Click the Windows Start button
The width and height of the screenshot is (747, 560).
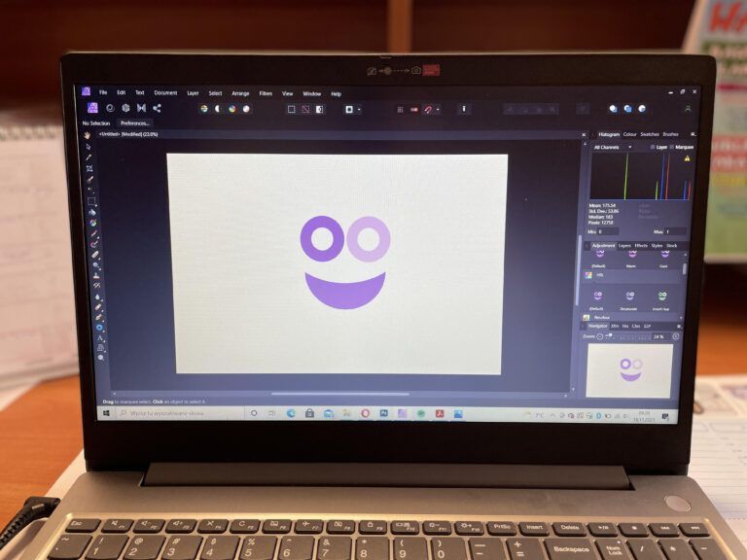point(106,413)
